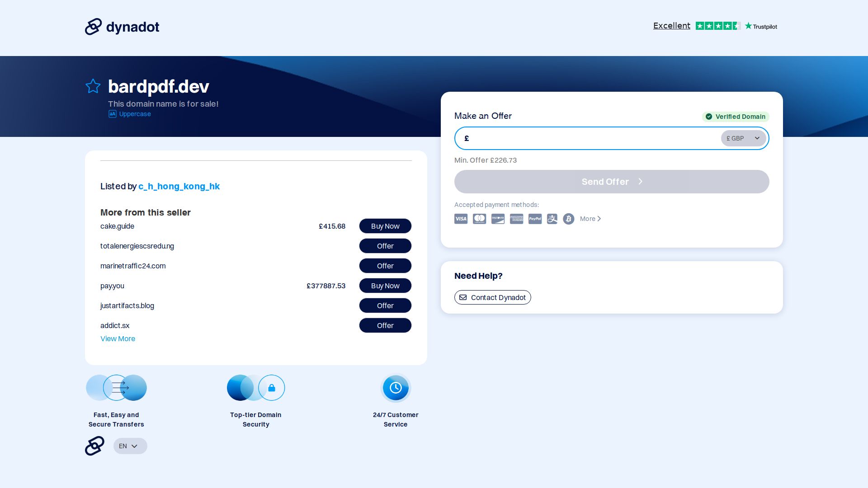Toggle Uppercase display of domain name

pos(130,114)
